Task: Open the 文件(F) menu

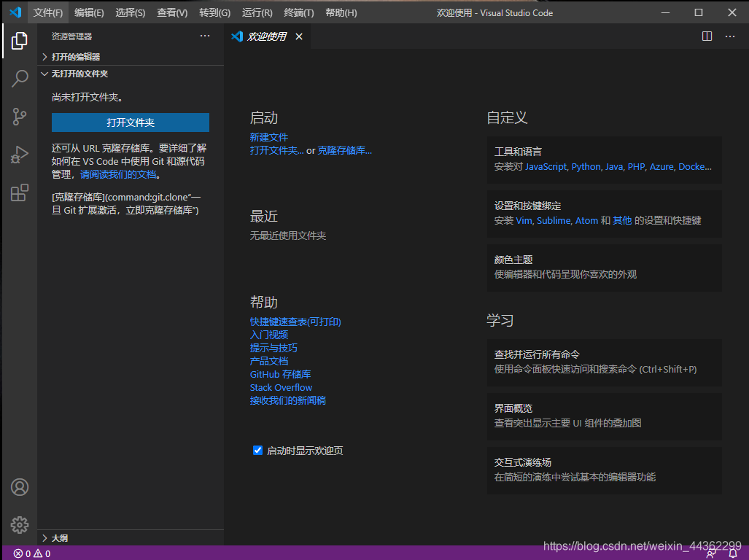Action: coord(47,13)
